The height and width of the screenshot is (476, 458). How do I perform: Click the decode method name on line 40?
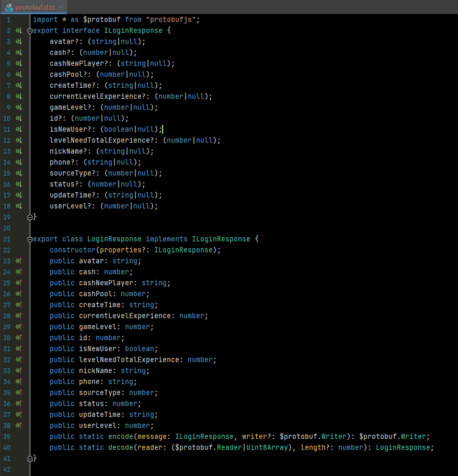pos(121,447)
